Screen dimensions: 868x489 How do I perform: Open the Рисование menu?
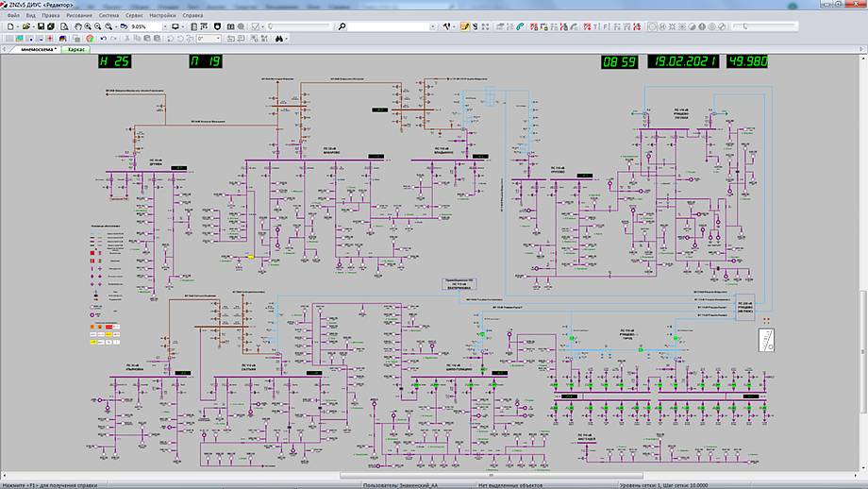[80, 16]
